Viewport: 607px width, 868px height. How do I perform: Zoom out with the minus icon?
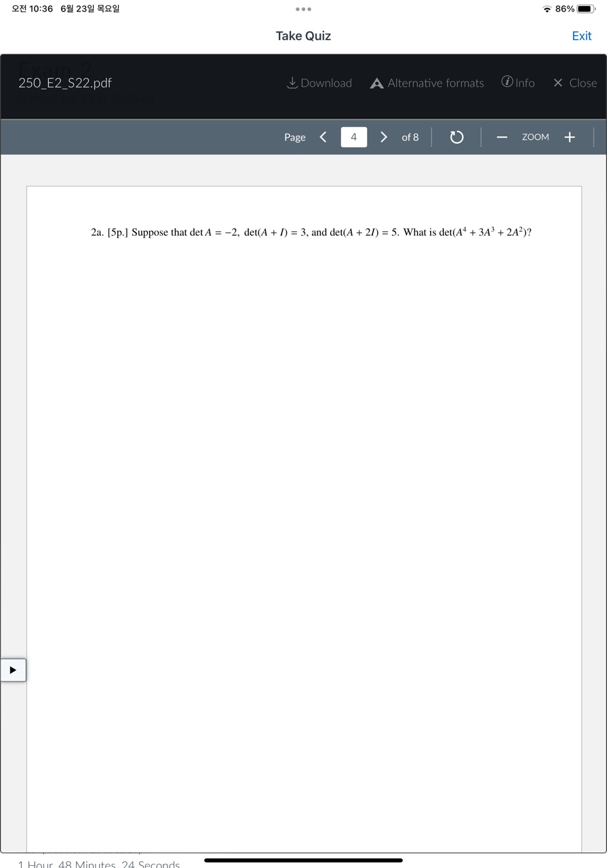point(502,137)
